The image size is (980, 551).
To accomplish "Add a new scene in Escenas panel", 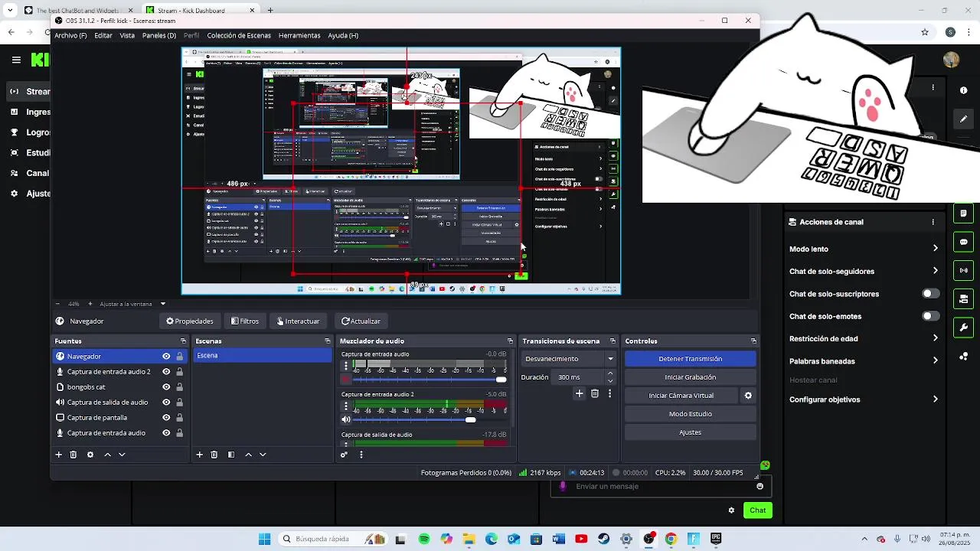I will point(200,455).
